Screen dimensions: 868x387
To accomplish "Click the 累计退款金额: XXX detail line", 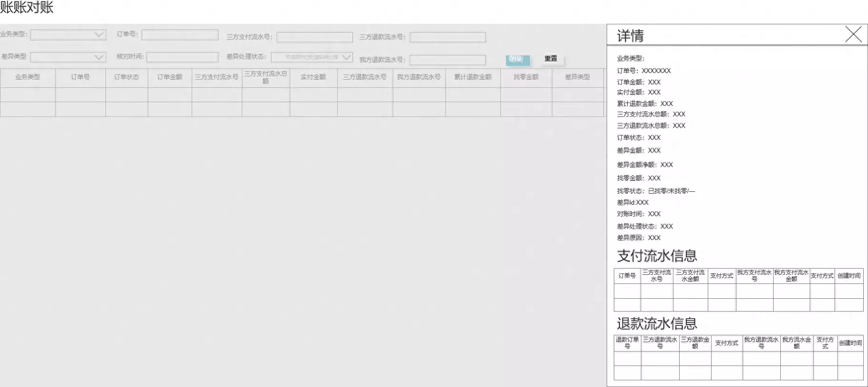I will pyautogui.click(x=645, y=104).
